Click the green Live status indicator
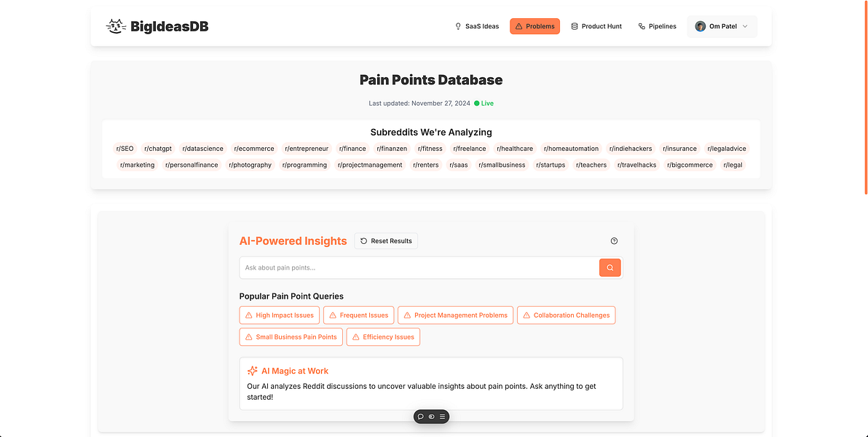 (x=484, y=103)
